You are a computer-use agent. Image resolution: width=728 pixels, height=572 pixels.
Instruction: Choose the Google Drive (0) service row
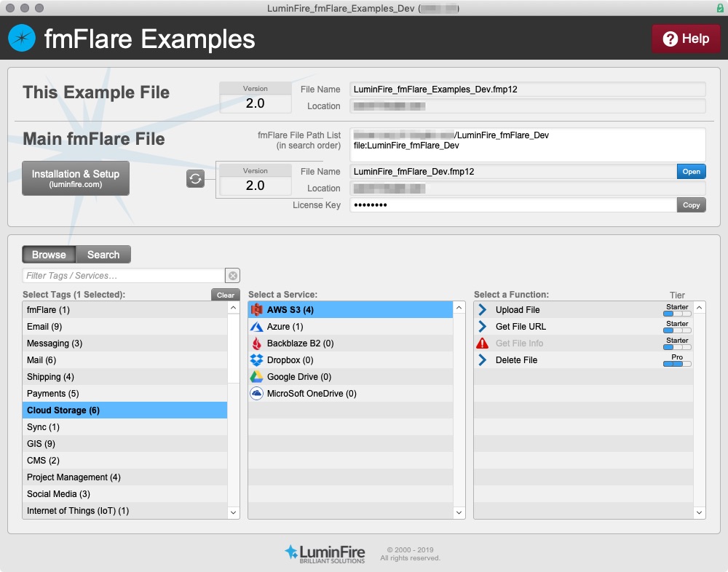point(351,376)
